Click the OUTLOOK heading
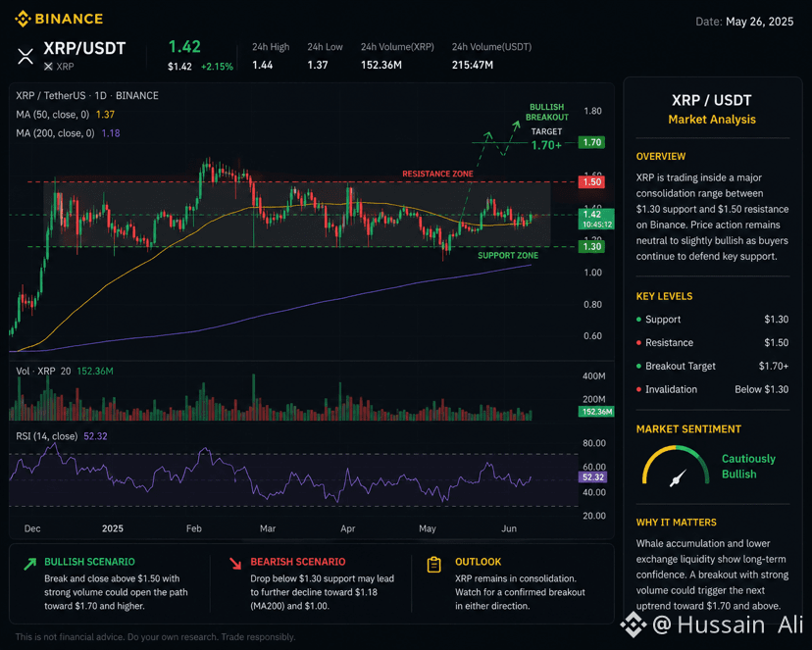Image resolution: width=812 pixels, height=650 pixels. tap(478, 562)
